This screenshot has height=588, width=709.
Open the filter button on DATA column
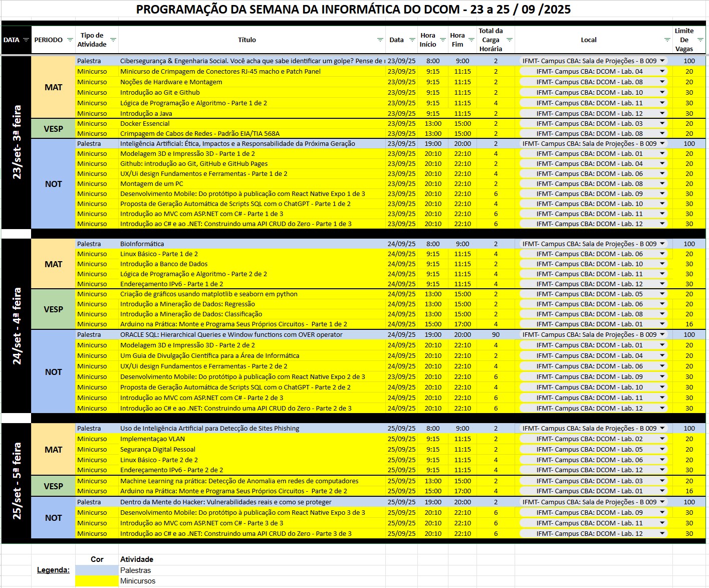coord(26,40)
